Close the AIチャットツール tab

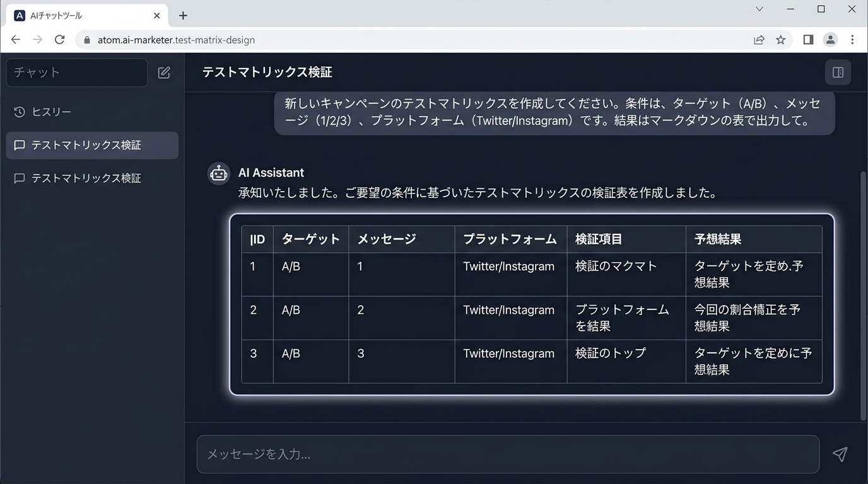(x=157, y=15)
